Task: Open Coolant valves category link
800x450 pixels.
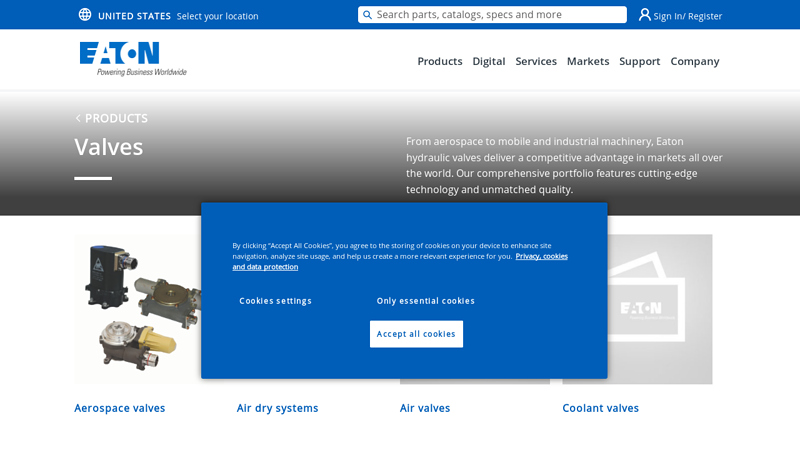Action: (x=600, y=408)
